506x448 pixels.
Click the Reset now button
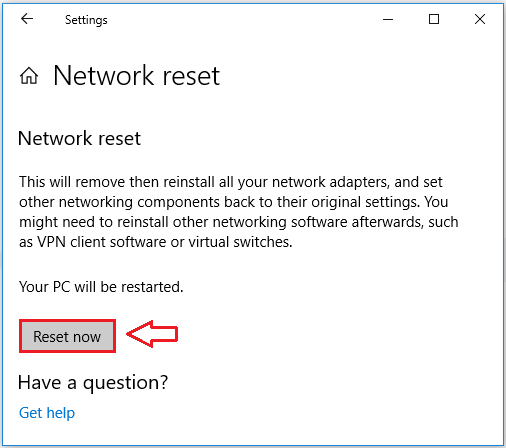click(x=67, y=336)
